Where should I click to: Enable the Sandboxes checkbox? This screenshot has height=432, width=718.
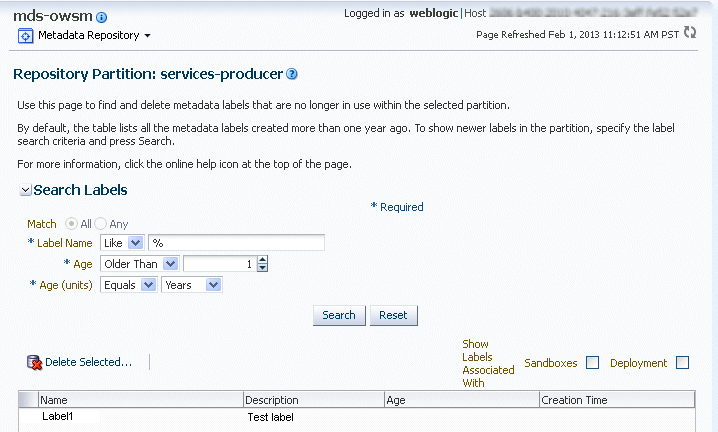pyautogui.click(x=592, y=363)
